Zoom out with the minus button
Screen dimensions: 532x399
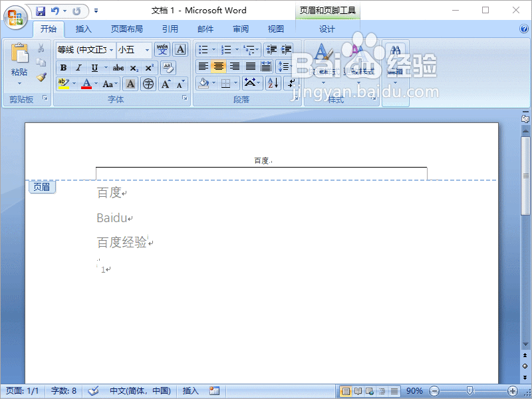coord(434,391)
